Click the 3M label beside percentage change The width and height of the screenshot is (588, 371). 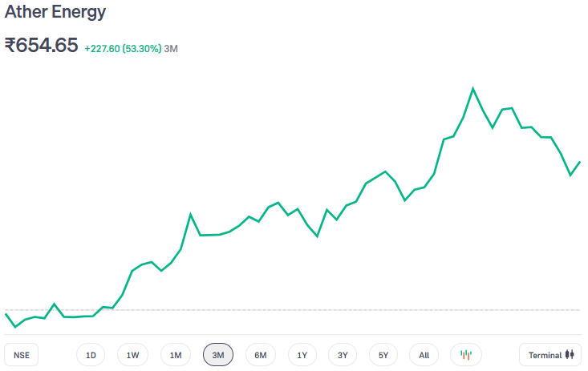tap(171, 48)
